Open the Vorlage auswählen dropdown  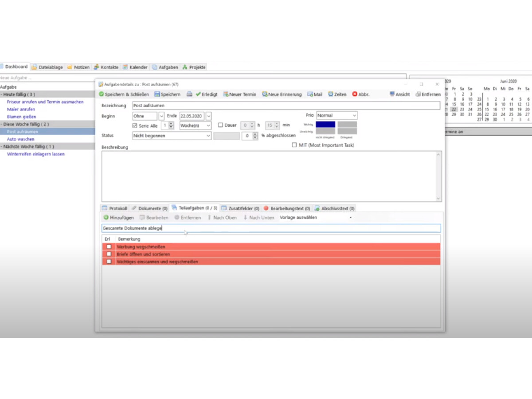click(316, 218)
